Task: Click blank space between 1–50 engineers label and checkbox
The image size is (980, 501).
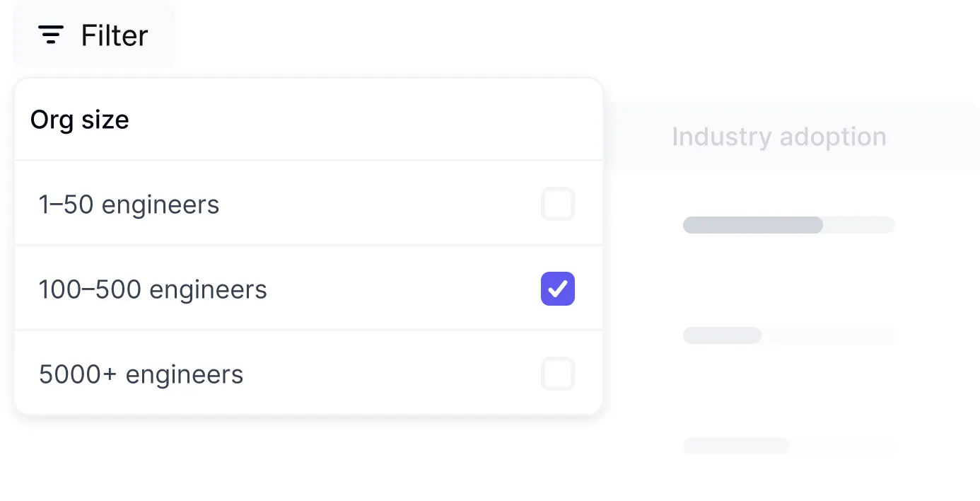Action: coord(382,205)
